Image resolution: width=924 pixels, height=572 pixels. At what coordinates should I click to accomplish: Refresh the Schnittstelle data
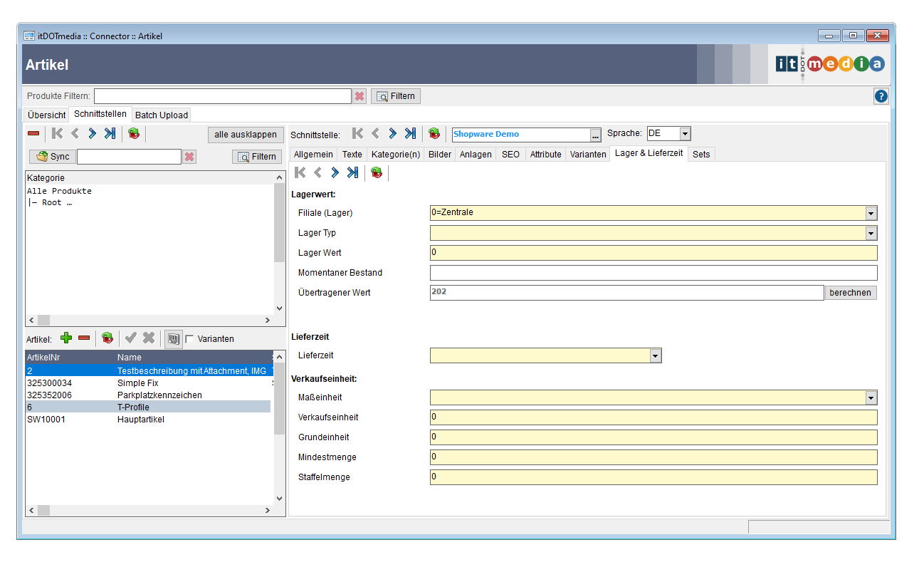pos(434,133)
